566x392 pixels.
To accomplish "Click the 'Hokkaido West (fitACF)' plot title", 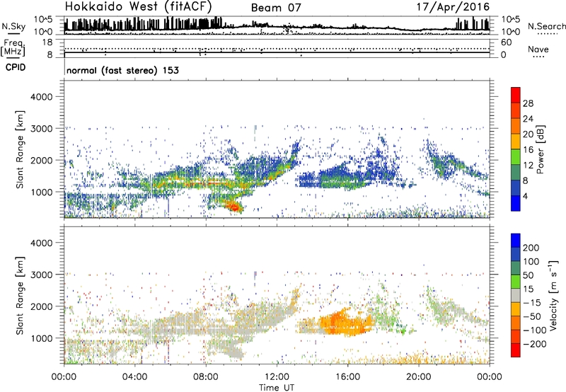I will [x=138, y=6].
